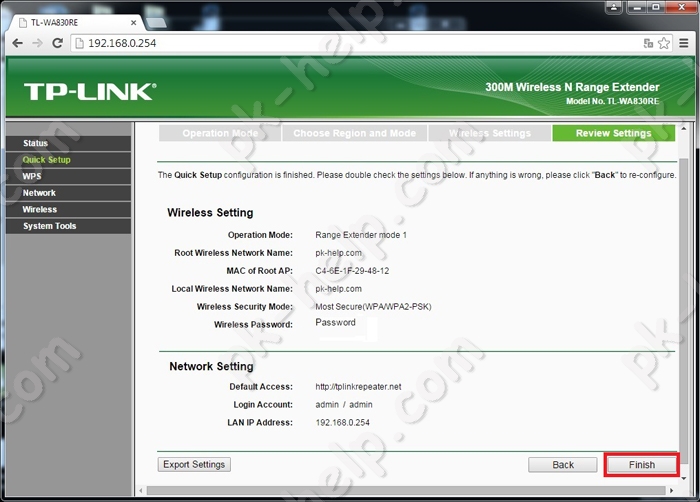Click 'Most Secure(WPA/WPA2-PSK)' text
The width and height of the screenshot is (700, 502).
click(x=373, y=307)
